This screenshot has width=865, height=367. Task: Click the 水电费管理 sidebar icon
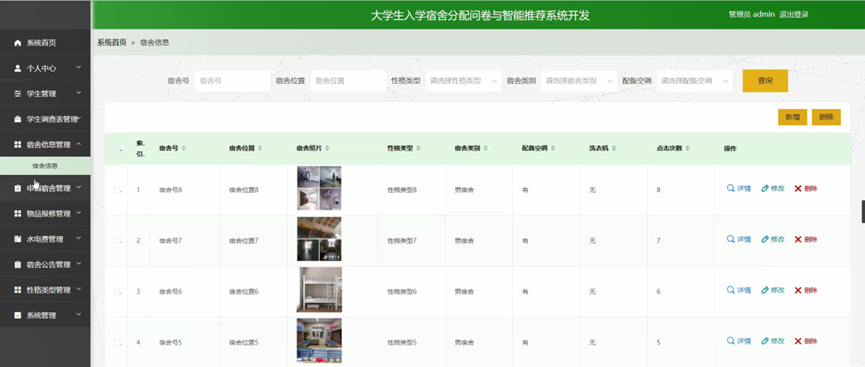point(18,240)
